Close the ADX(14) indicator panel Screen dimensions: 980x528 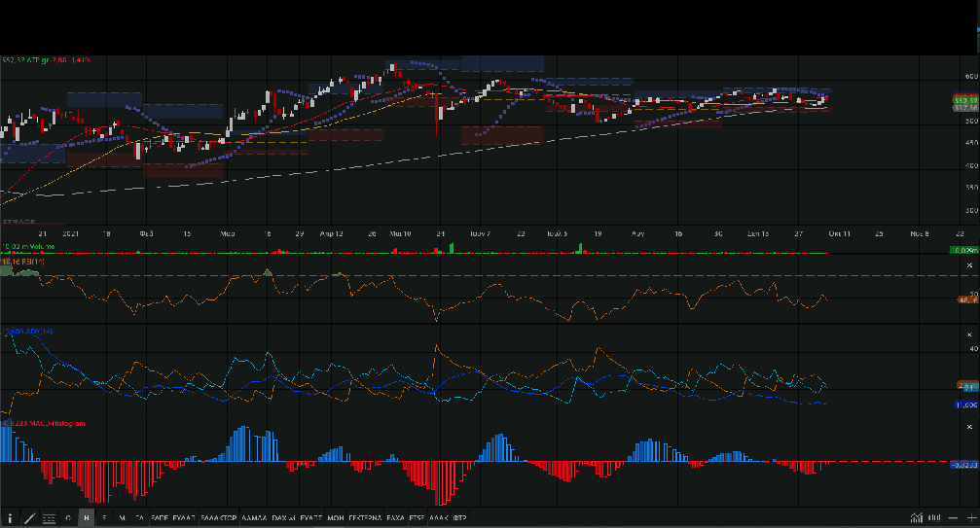pyautogui.click(x=969, y=335)
